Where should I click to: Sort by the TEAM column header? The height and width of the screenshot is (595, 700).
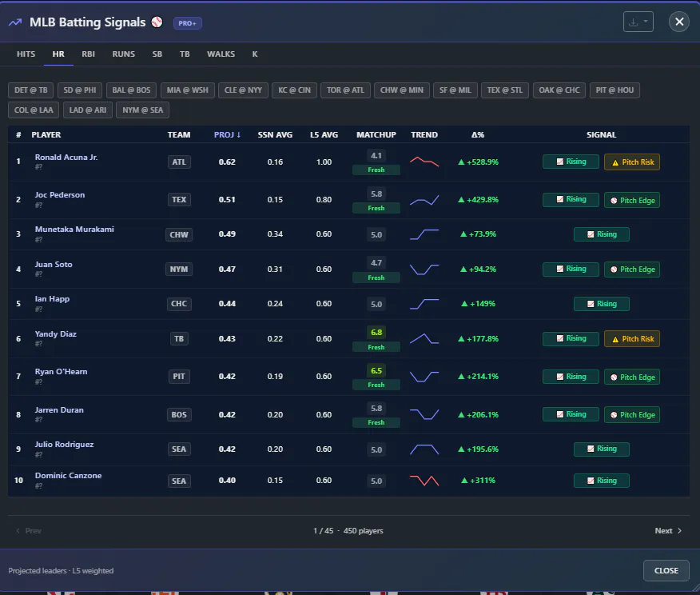179,135
